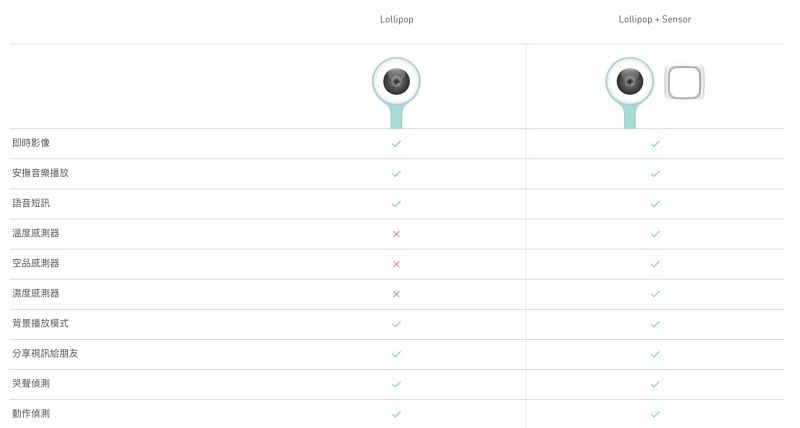
Task: Click Lollipop checkmark for 哭聲偵測
Action: pos(396,383)
